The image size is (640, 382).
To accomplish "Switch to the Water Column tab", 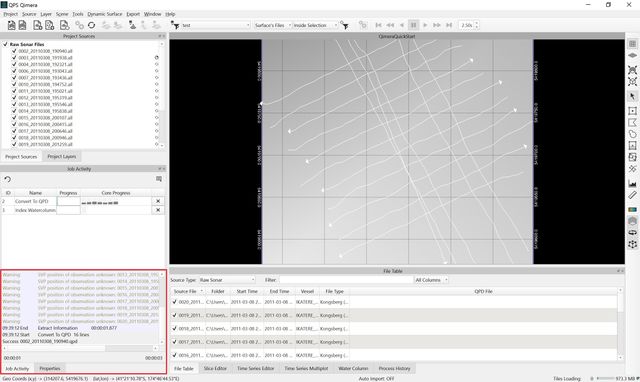I will click(x=353, y=369).
